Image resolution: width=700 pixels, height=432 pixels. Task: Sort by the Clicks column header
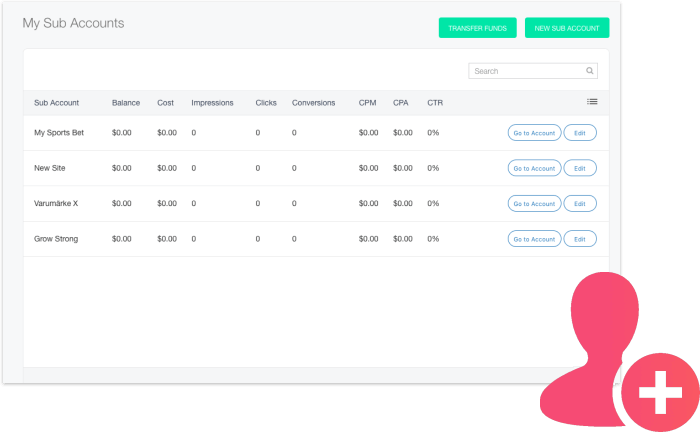[266, 103]
